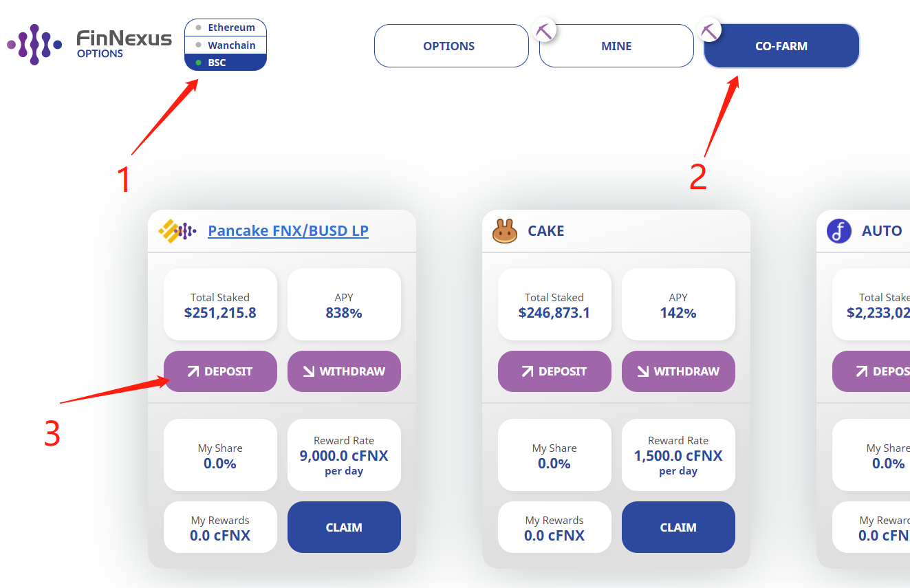910x588 pixels.
Task: Select the Wanchain network option
Action: click(x=226, y=45)
